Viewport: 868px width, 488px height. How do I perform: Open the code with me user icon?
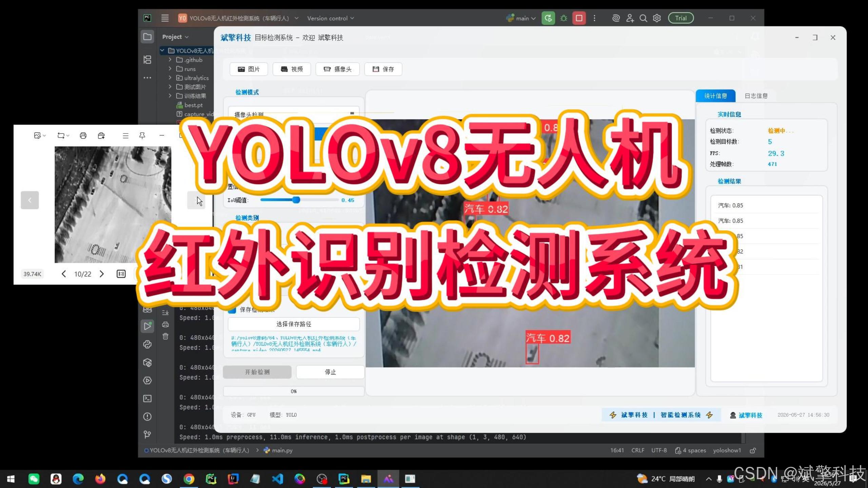point(630,18)
